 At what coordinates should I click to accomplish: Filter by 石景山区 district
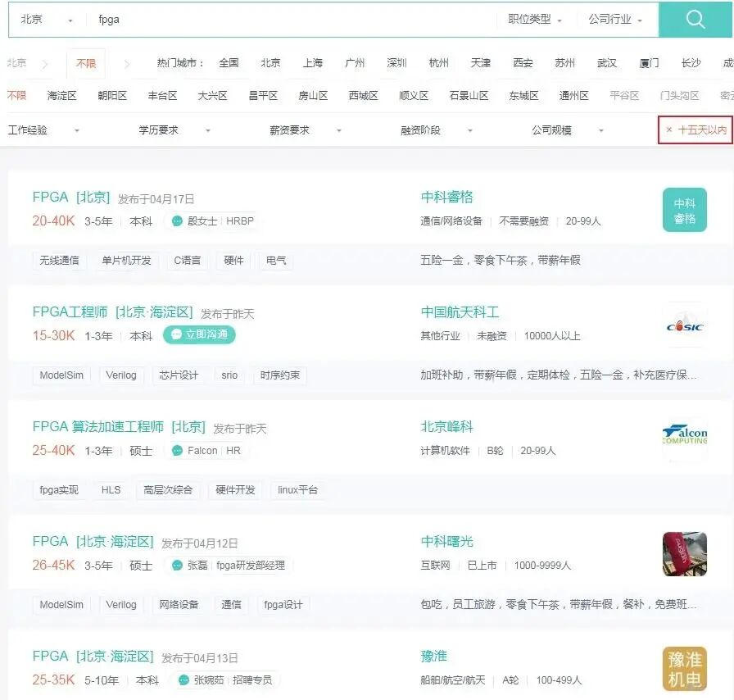(469, 96)
